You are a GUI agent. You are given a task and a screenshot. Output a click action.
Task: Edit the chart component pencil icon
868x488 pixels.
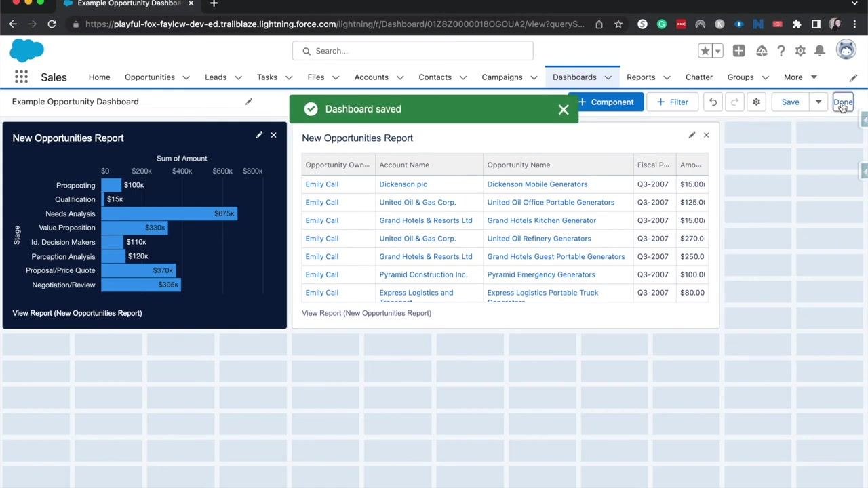259,135
